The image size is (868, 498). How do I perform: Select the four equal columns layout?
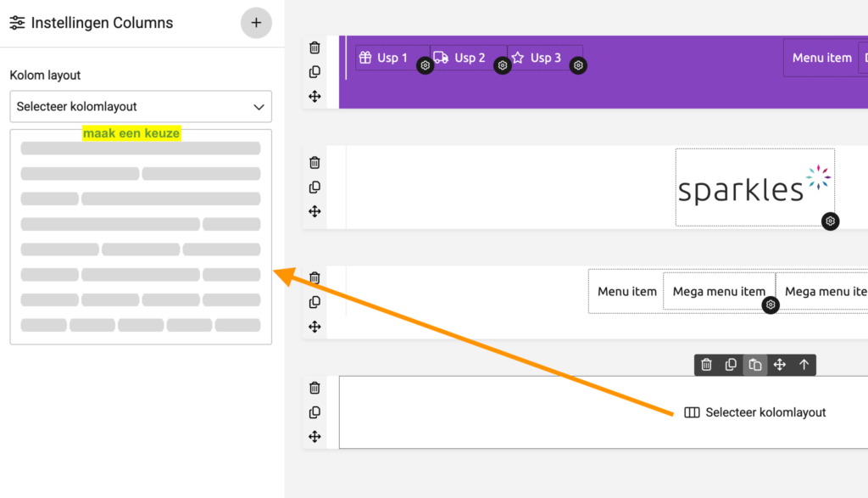[141, 299]
